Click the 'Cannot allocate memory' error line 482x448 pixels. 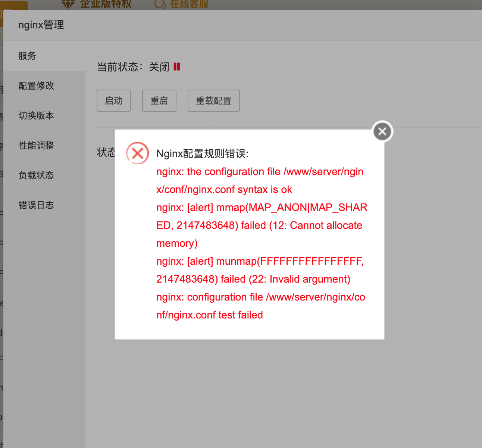click(262, 225)
